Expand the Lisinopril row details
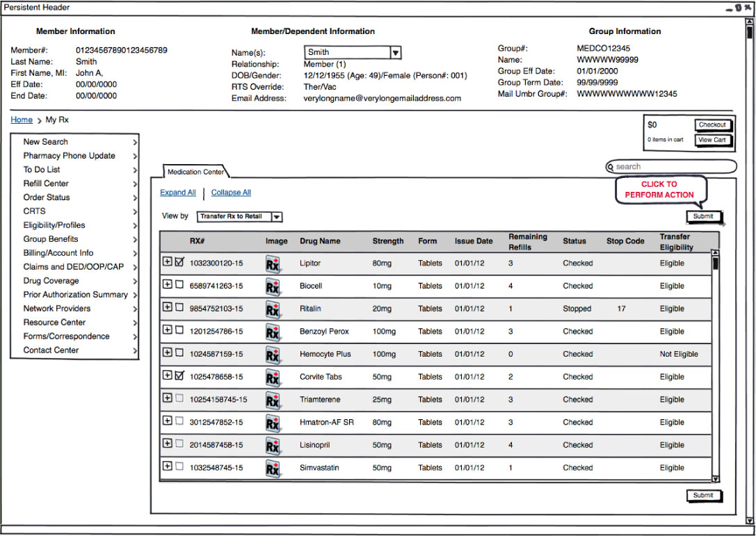 point(168,443)
